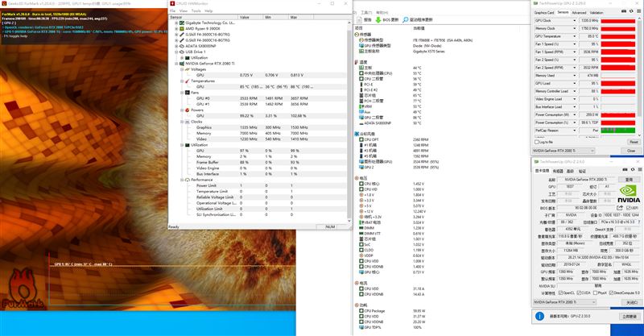The height and width of the screenshot is (336, 644).
Task: Open the GPU selection combo box in GPU-Z Sensors window
Action: [563, 151]
